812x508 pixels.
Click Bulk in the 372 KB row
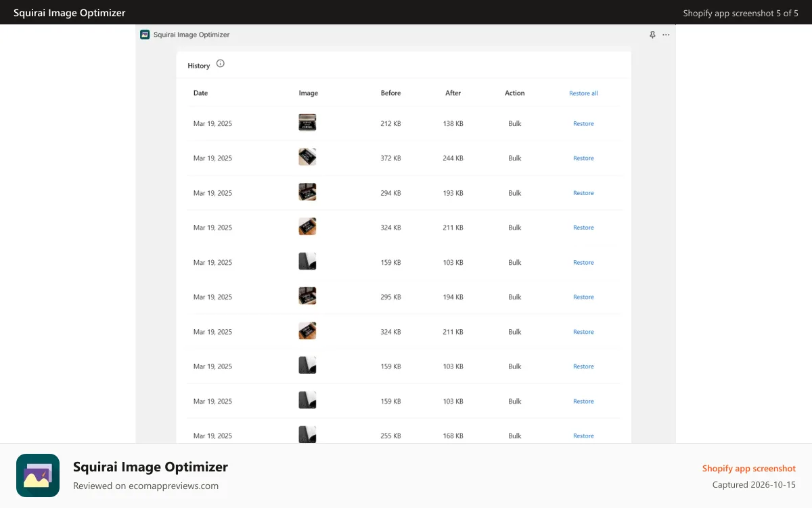click(515, 158)
